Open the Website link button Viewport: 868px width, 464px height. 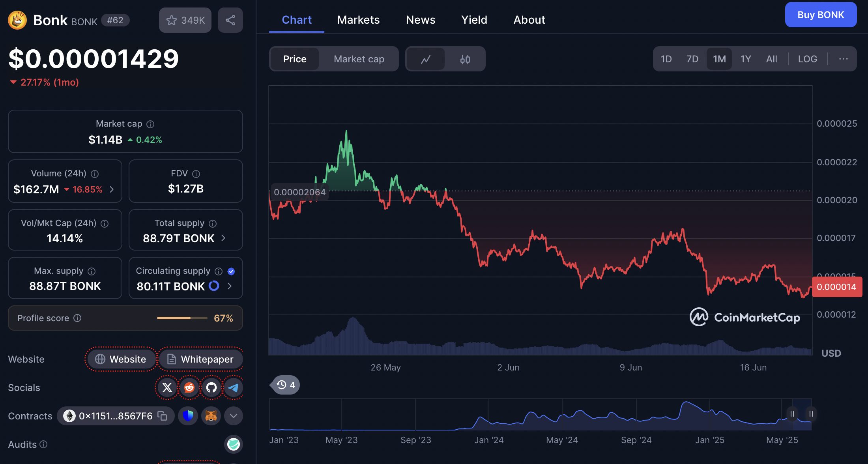[x=121, y=359]
